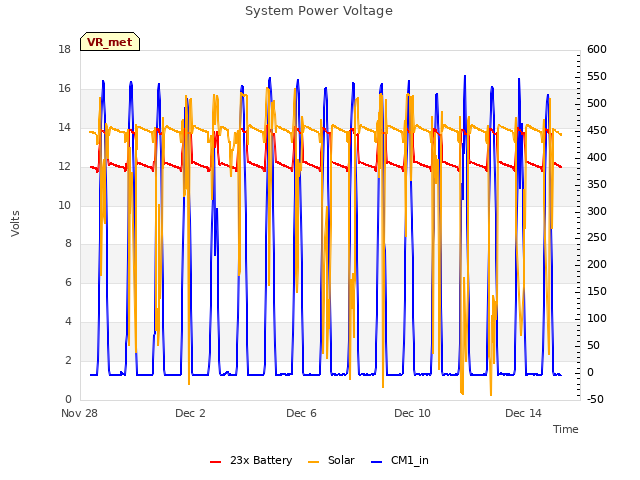Image resolution: width=640 pixels, height=480 pixels.
Task: Click the blue CM1_in legend swatch
Action: [x=377, y=462]
